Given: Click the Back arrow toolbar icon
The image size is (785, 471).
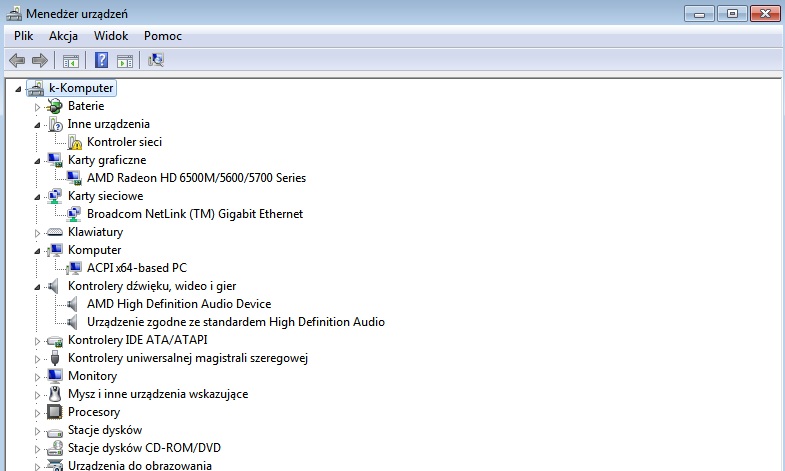Looking at the screenshot, I should [17, 61].
